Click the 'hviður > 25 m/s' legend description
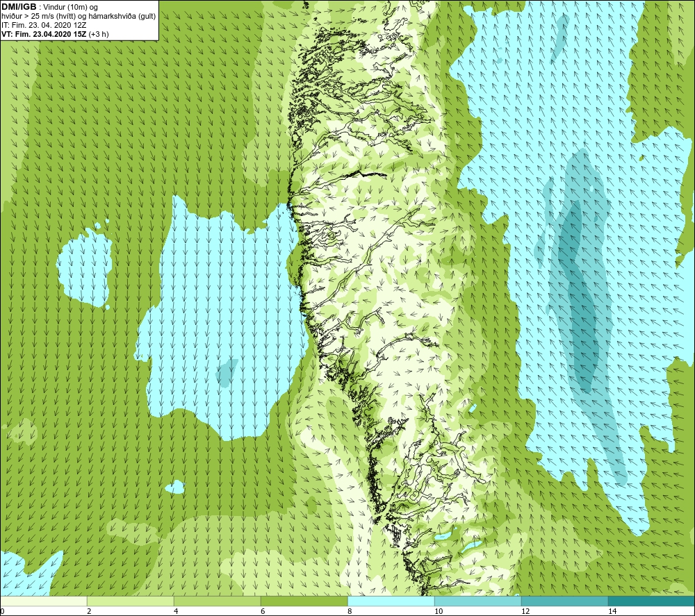The height and width of the screenshot is (616, 695). tap(79, 17)
